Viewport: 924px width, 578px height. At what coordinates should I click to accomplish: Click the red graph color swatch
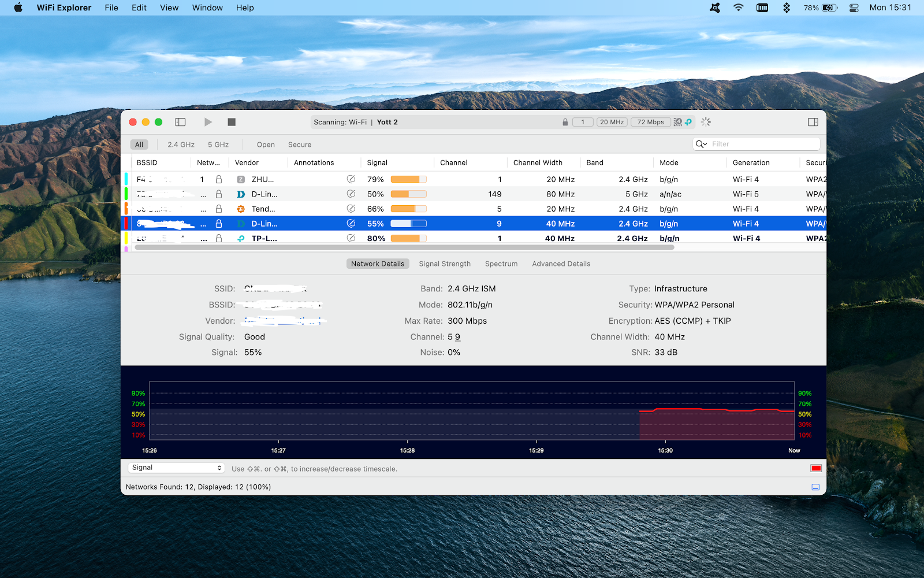[816, 468]
